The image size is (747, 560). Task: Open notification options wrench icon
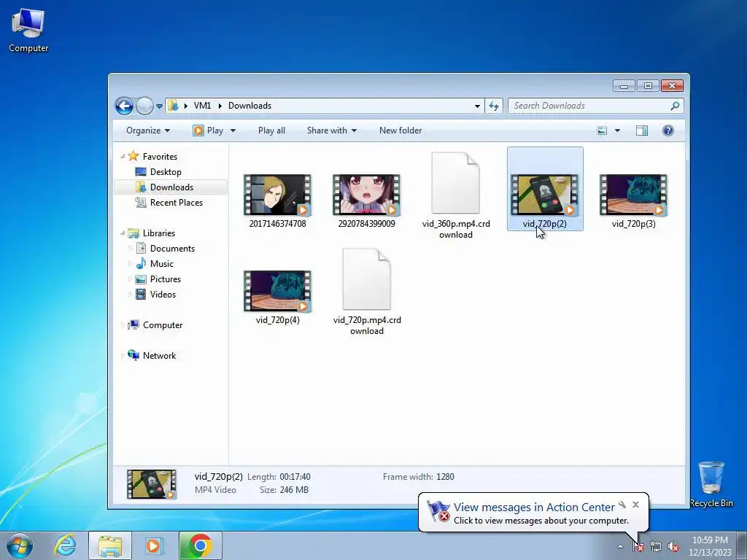pos(622,505)
